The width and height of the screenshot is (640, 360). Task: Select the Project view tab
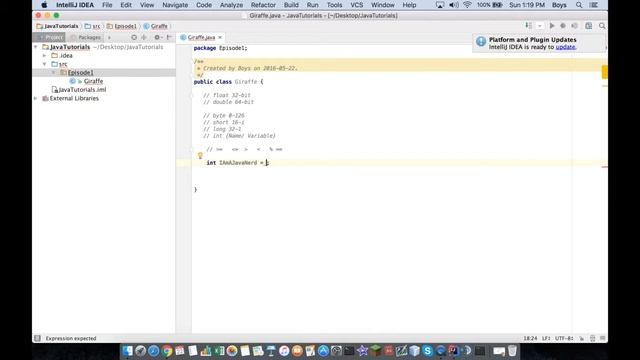point(50,37)
